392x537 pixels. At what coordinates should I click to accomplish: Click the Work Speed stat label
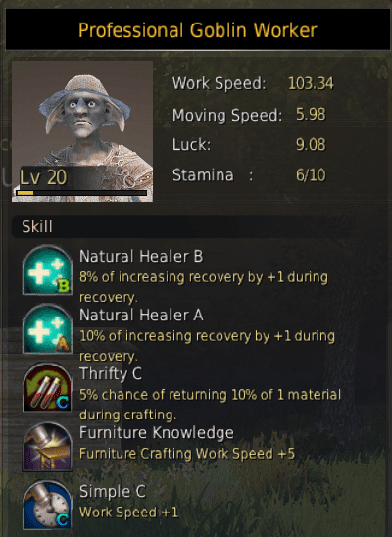(220, 83)
